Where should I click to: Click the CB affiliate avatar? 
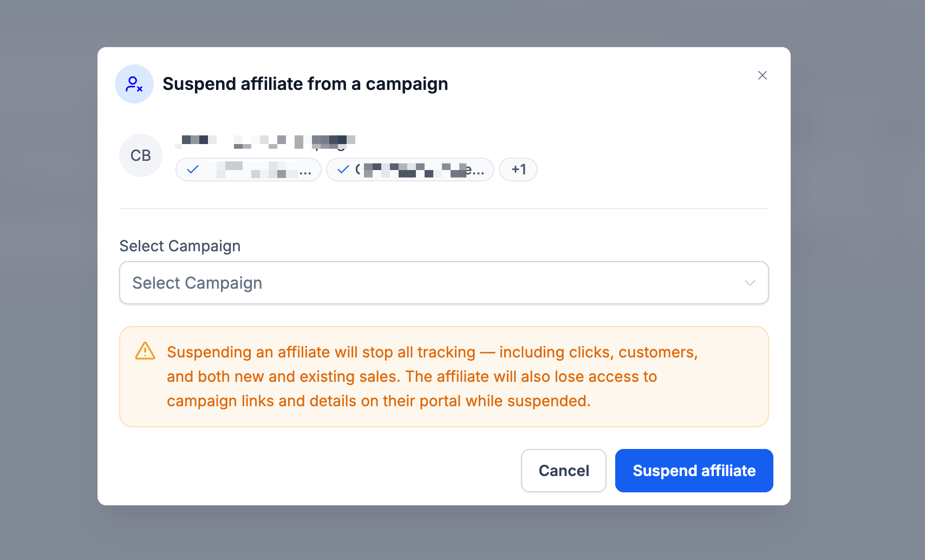[x=141, y=155]
